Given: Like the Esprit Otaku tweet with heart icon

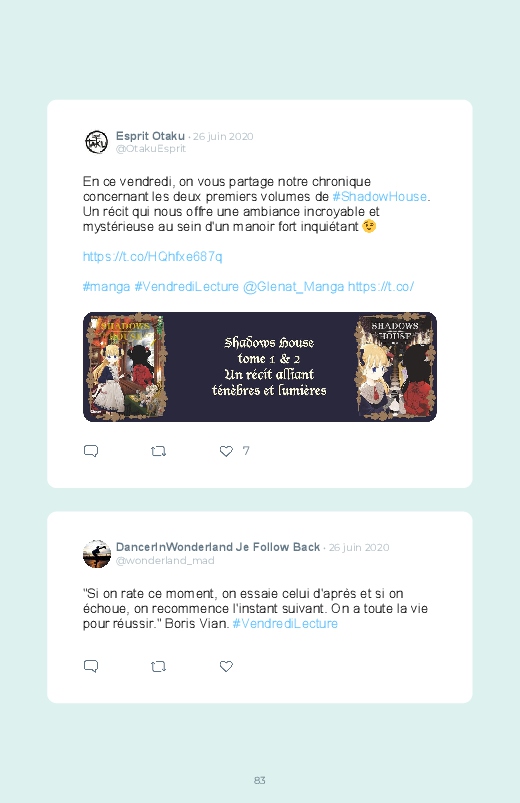Looking at the screenshot, I should pyautogui.click(x=226, y=451).
